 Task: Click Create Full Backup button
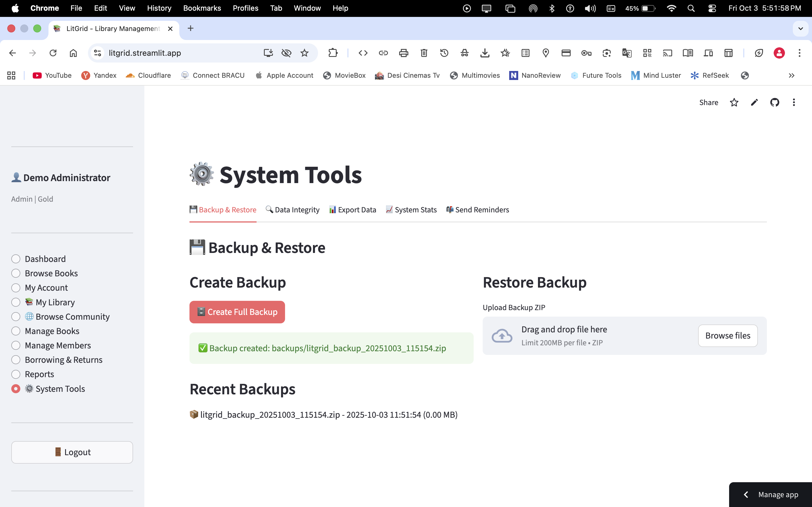pyautogui.click(x=237, y=312)
